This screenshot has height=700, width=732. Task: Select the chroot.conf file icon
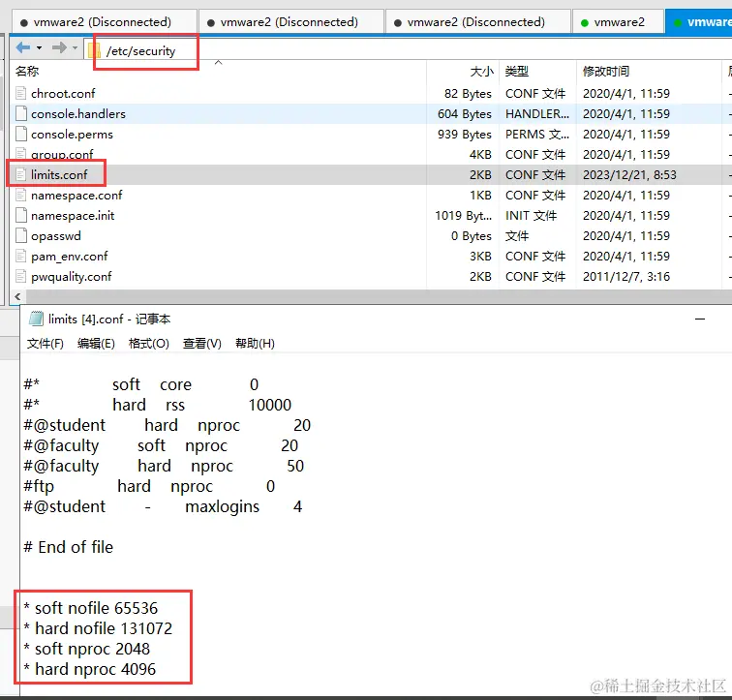tap(21, 93)
